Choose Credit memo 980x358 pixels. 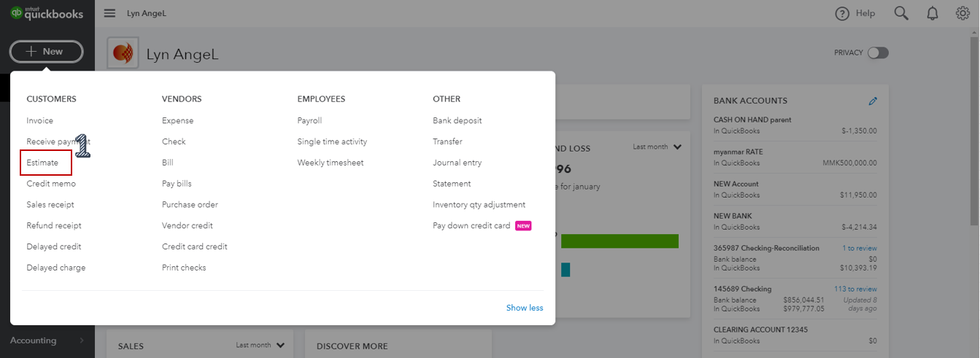click(51, 184)
